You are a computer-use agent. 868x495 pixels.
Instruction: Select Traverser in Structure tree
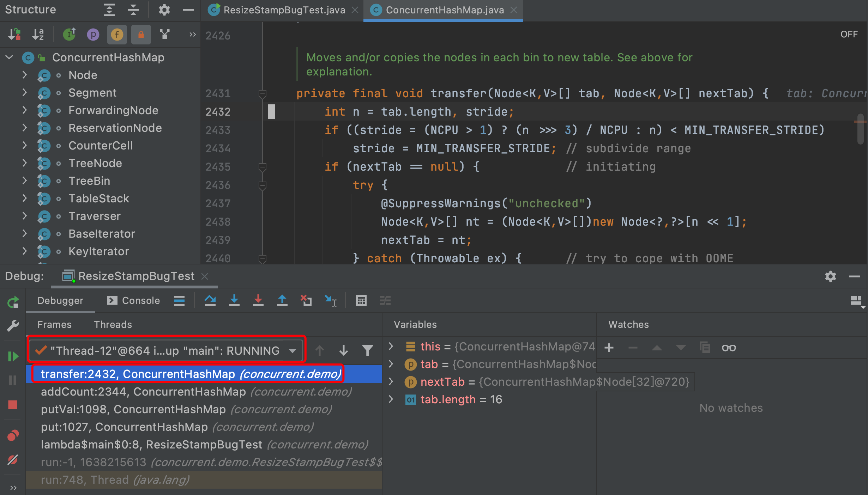pyautogui.click(x=95, y=216)
